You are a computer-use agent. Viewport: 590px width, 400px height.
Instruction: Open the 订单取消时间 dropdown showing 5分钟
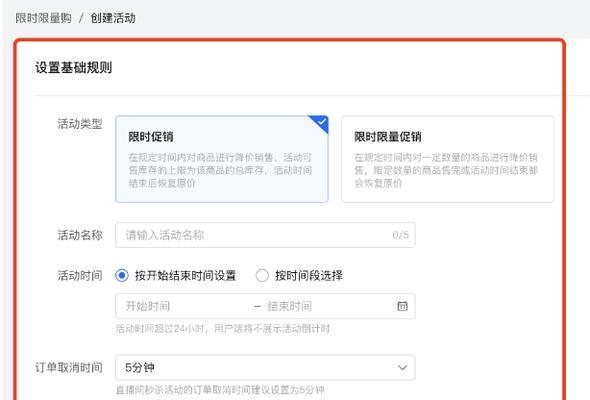[265, 367]
